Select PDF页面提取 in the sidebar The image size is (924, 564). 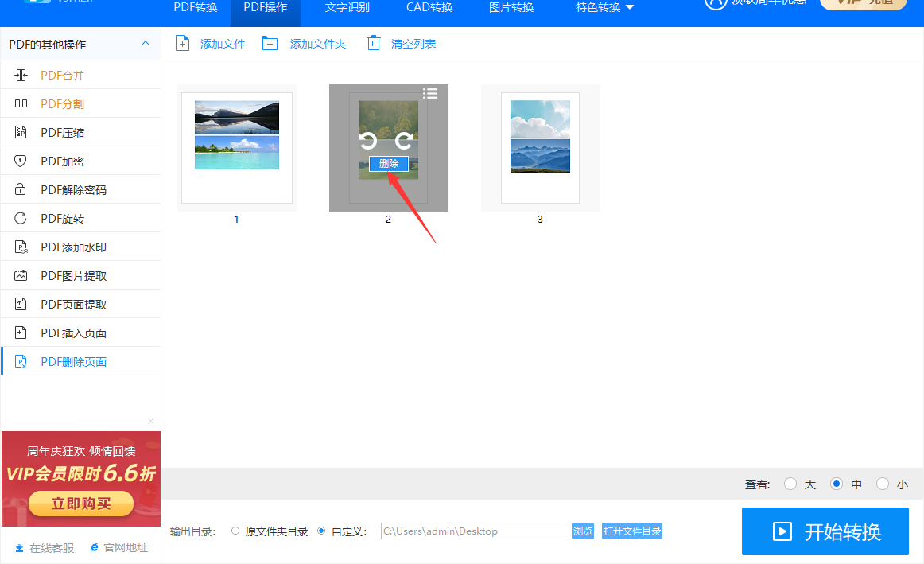point(81,304)
